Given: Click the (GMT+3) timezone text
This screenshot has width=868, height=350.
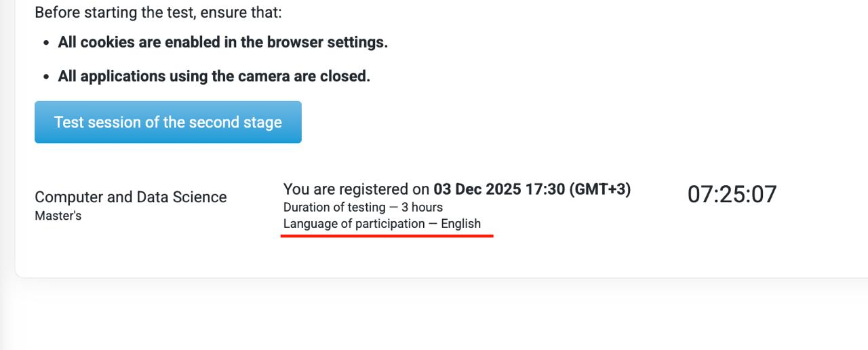Looking at the screenshot, I should point(599,189).
